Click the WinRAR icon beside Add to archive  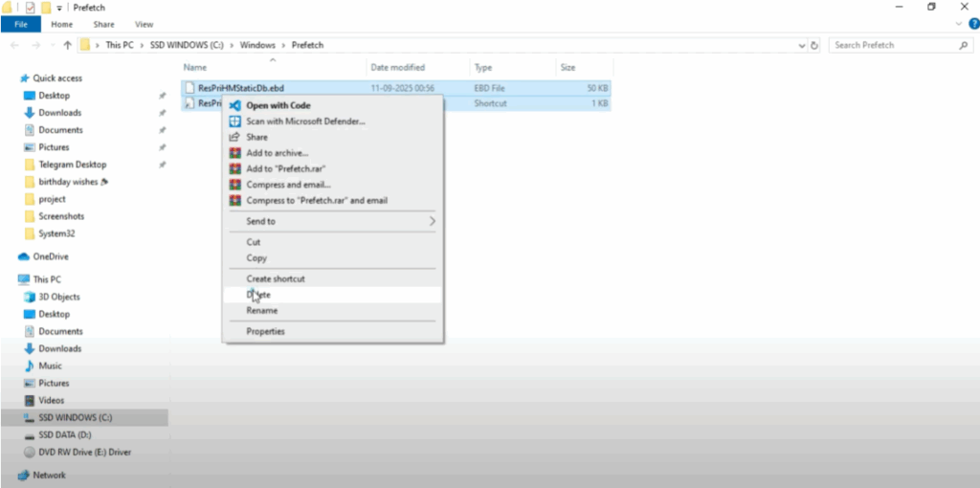(x=234, y=153)
